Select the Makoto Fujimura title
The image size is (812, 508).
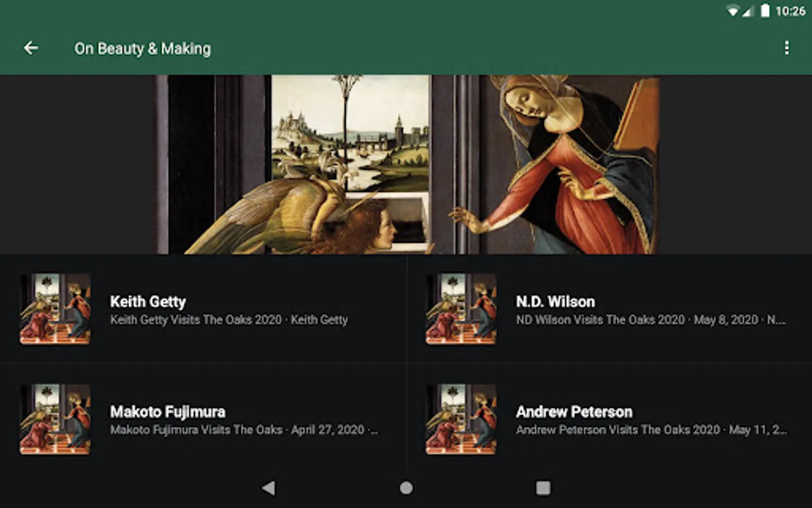click(167, 412)
